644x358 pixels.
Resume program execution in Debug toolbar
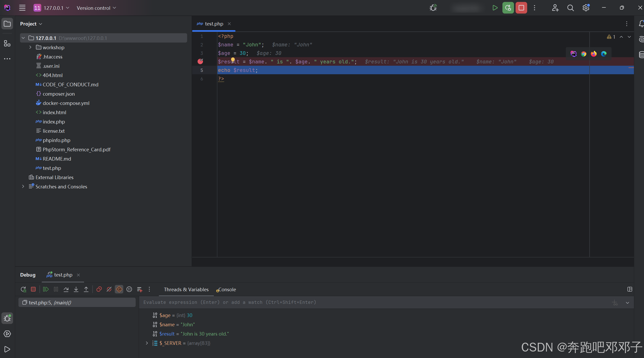[x=46, y=289]
